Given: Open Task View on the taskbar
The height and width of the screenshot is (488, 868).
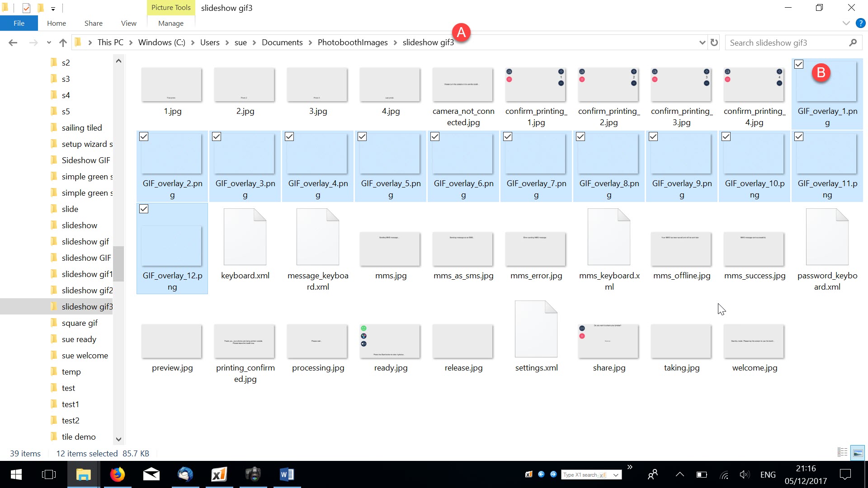Looking at the screenshot, I should click(x=49, y=474).
